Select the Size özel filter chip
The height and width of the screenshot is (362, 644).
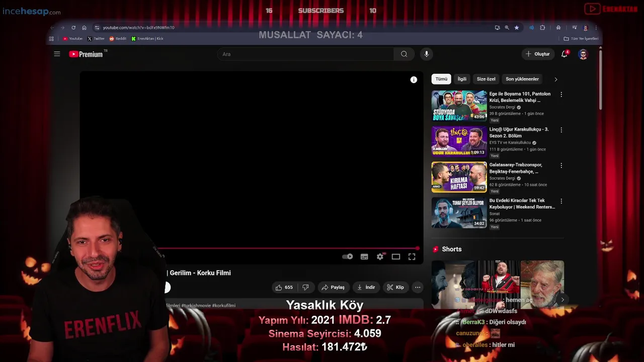[x=486, y=79]
